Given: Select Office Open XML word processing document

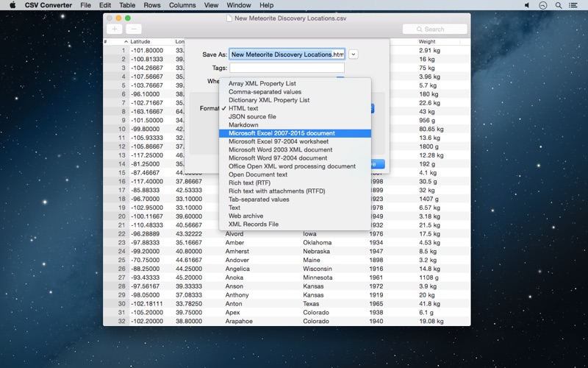Looking at the screenshot, I should coord(295,166).
